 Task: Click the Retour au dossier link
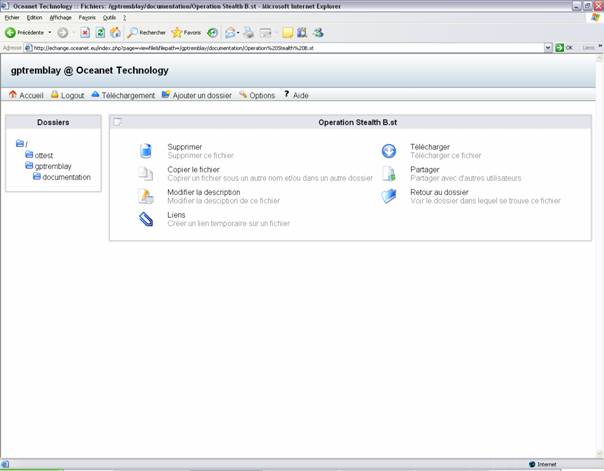click(440, 192)
